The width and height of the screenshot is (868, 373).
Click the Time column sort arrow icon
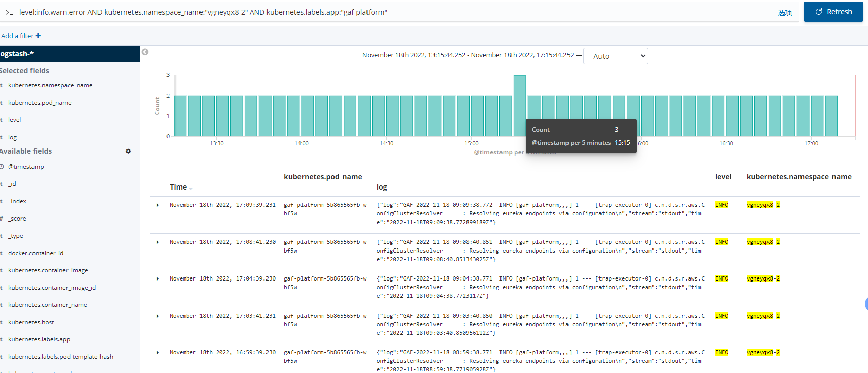(191, 189)
